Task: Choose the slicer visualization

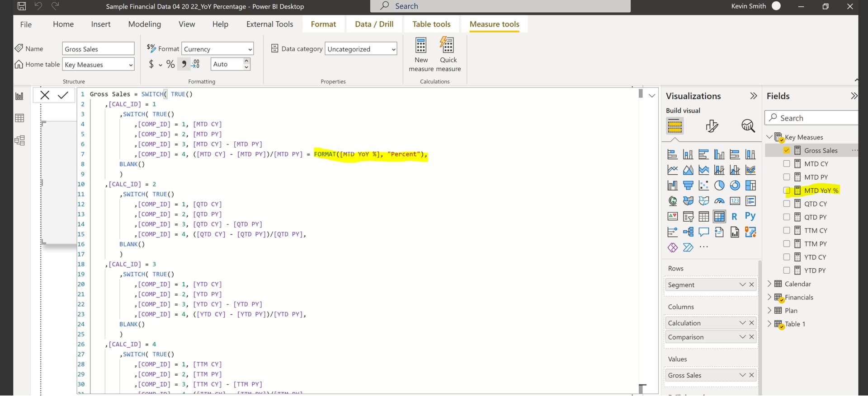Action: tap(688, 217)
